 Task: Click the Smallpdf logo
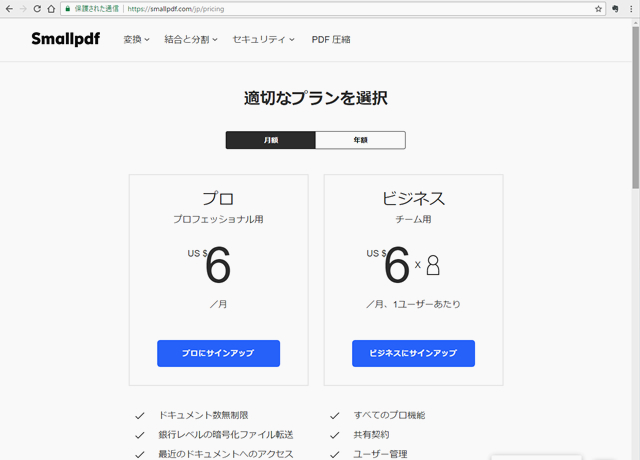pos(65,40)
